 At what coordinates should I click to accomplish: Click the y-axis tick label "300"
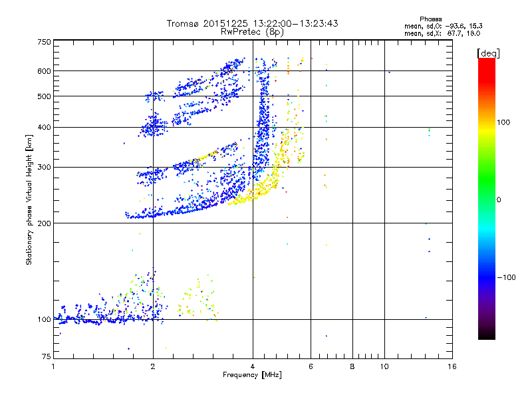[45, 167]
